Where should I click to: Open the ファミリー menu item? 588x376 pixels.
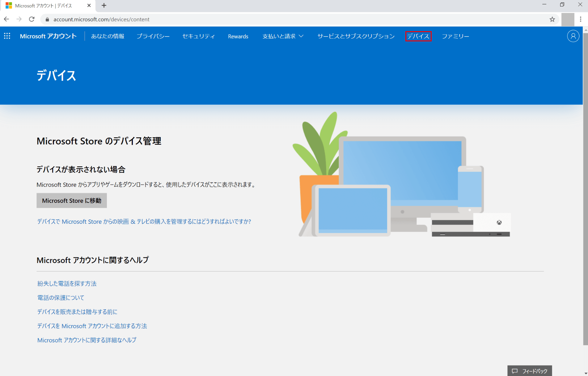(455, 36)
